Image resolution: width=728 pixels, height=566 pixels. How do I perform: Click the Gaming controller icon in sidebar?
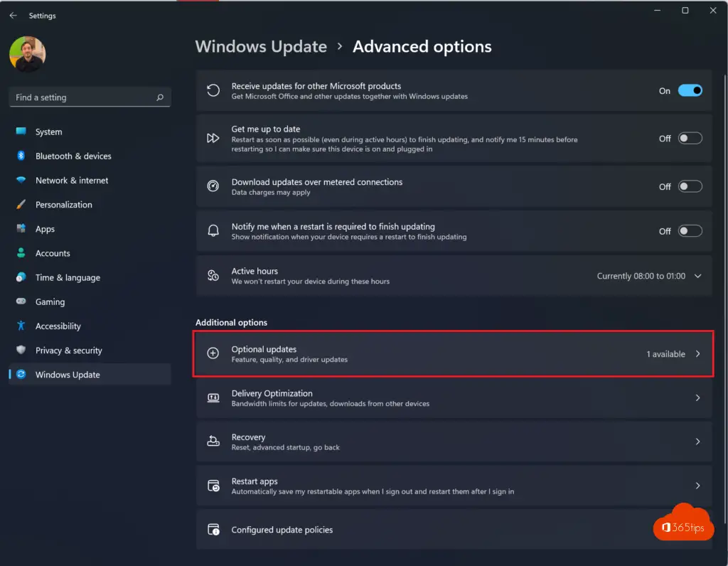(21, 302)
